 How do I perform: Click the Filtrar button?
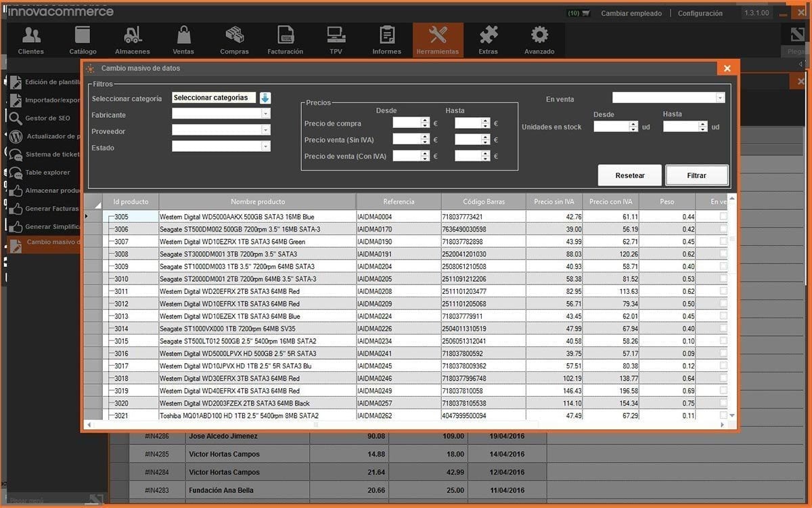click(x=696, y=175)
